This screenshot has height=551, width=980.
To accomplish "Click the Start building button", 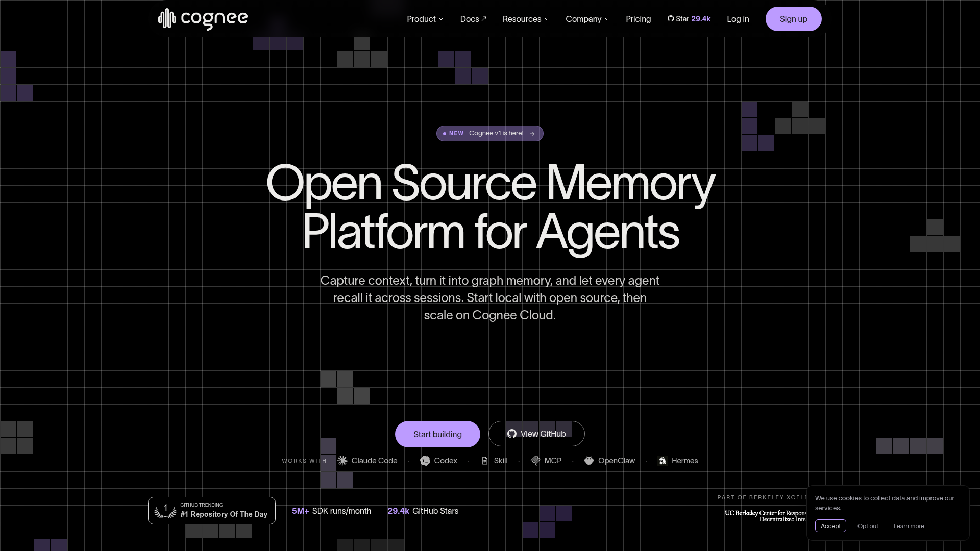I will click(437, 434).
